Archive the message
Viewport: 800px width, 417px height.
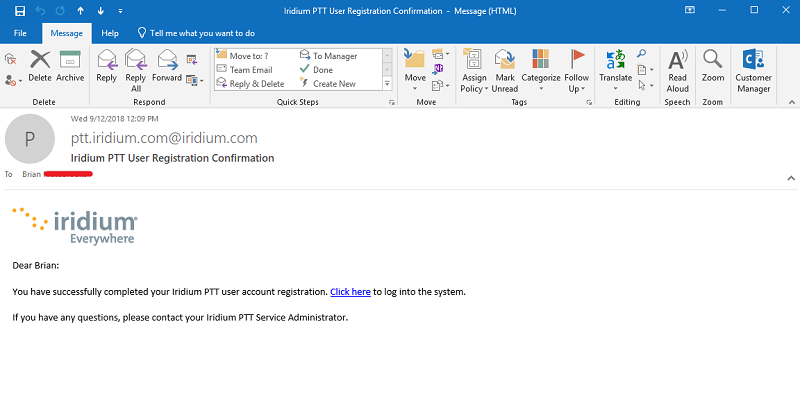pyautogui.click(x=70, y=66)
